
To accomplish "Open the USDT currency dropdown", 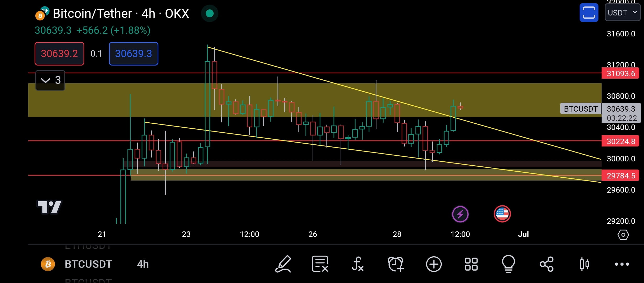I will coord(622,12).
